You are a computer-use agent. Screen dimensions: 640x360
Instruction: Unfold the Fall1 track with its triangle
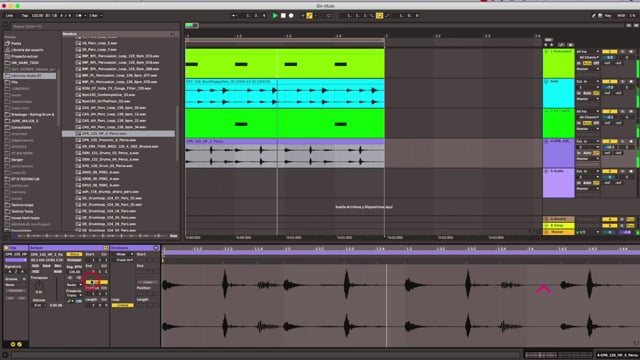point(547,82)
